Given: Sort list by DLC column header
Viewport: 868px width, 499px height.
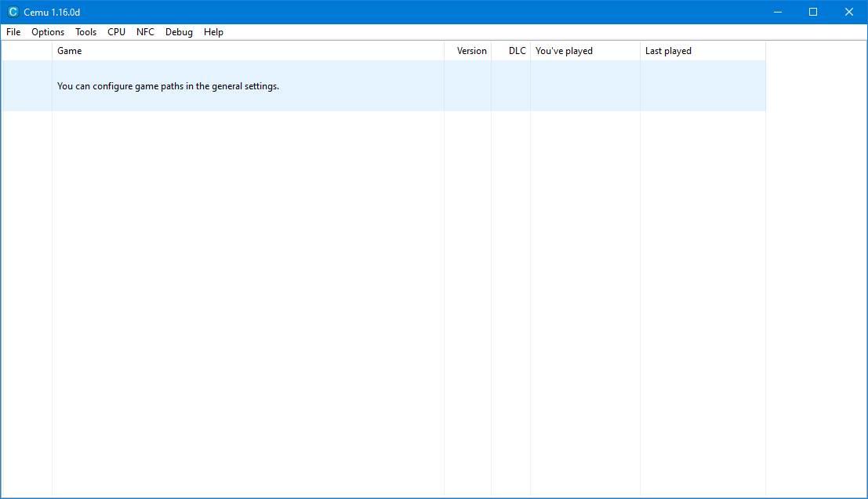Looking at the screenshot, I should point(511,51).
